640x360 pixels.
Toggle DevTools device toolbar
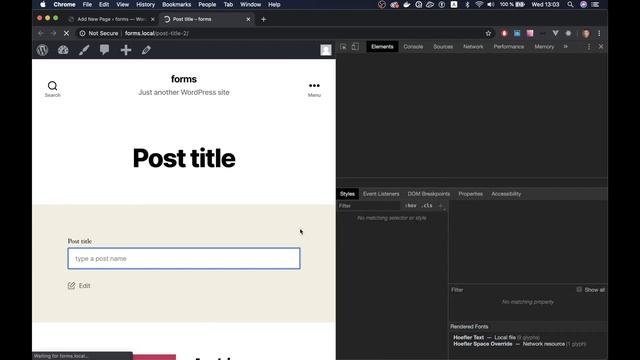tap(355, 47)
